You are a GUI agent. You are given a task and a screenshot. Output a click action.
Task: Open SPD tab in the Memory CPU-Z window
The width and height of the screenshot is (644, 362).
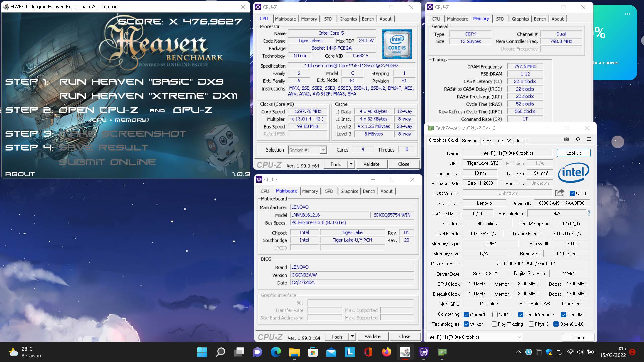500,19
